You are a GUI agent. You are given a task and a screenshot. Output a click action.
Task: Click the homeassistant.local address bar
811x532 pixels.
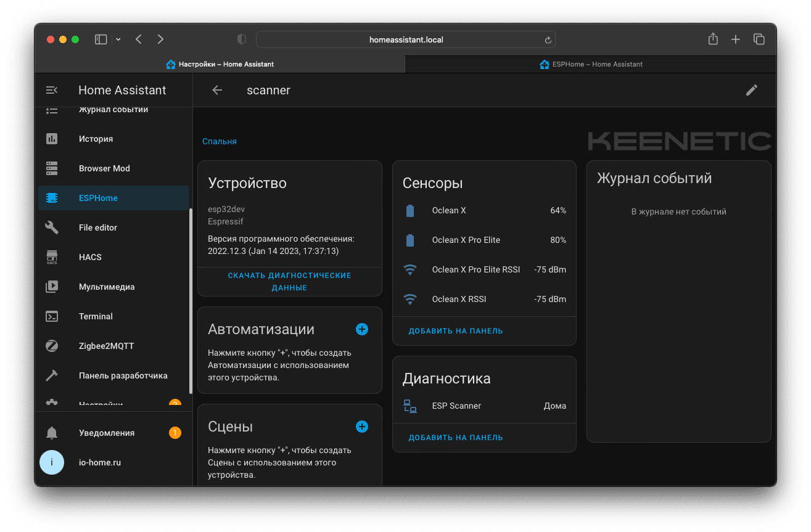pyautogui.click(x=405, y=39)
